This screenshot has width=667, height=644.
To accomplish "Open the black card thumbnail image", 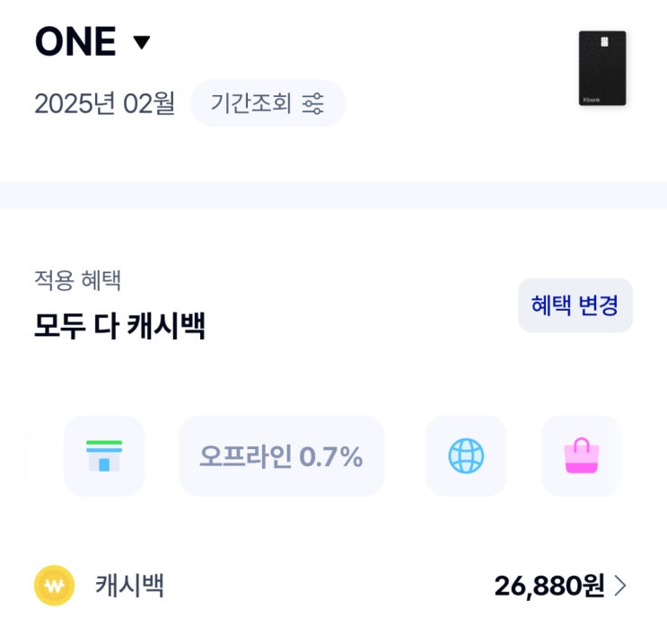I will (x=601, y=67).
